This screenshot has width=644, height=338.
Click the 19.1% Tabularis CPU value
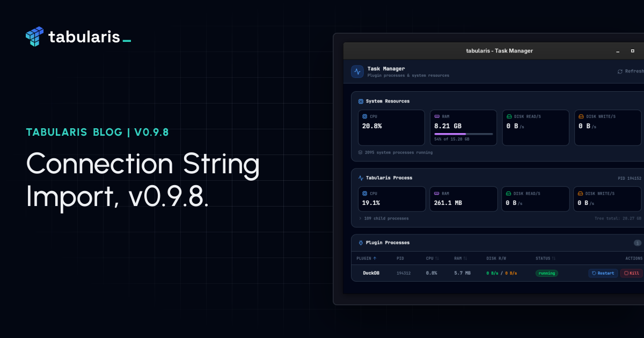[371, 203]
